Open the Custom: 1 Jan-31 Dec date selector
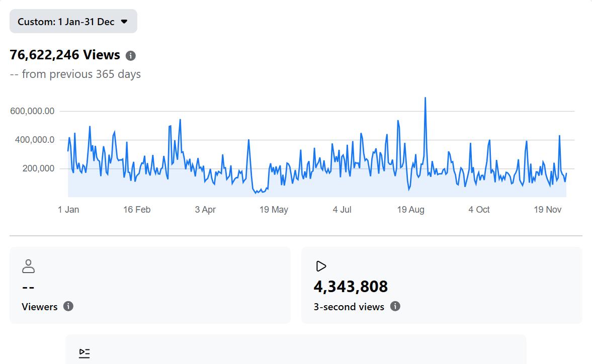 pyautogui.click(x=73, y=22)
